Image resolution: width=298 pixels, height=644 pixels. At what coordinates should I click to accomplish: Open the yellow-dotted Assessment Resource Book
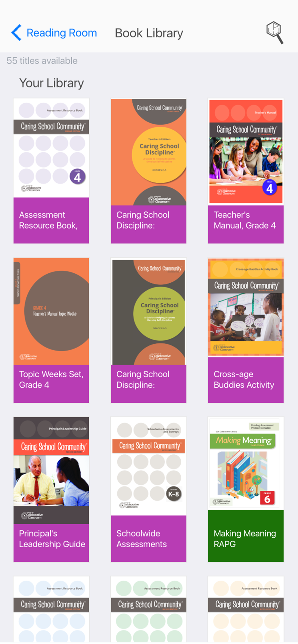pyautogui.click(x=246, y=610)
